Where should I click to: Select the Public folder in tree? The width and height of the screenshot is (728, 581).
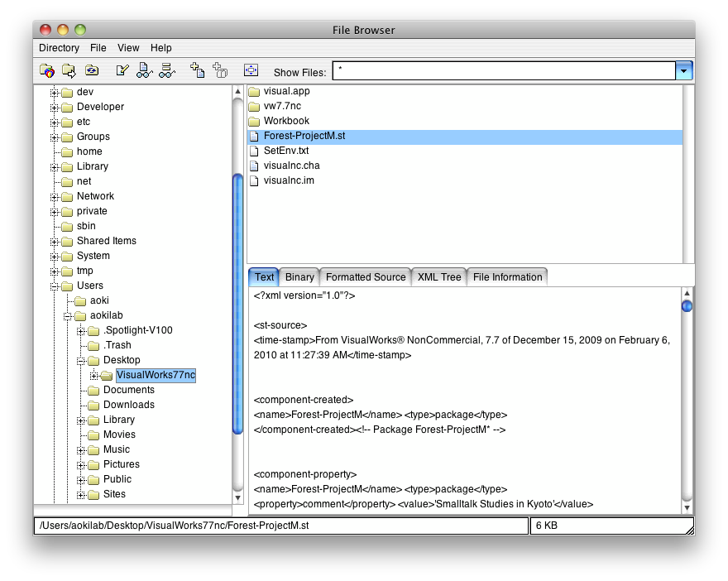pyautogui.click(x=117, y=479)
